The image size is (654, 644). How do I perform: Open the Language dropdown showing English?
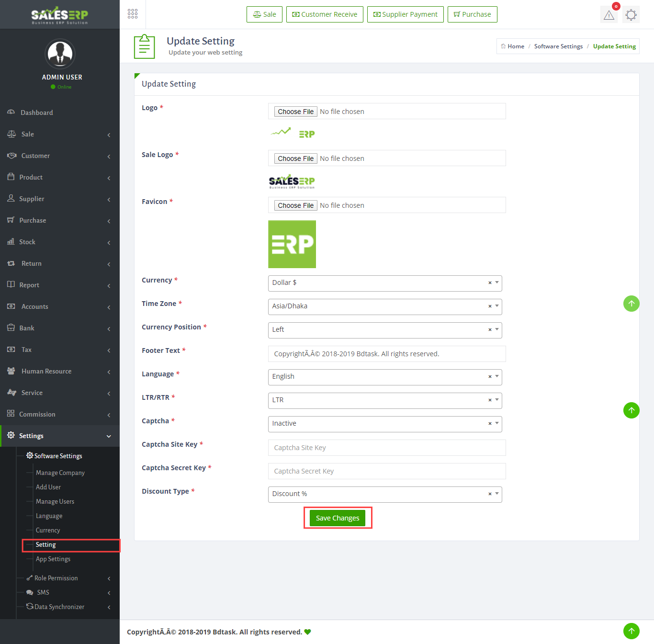(384, 377)
